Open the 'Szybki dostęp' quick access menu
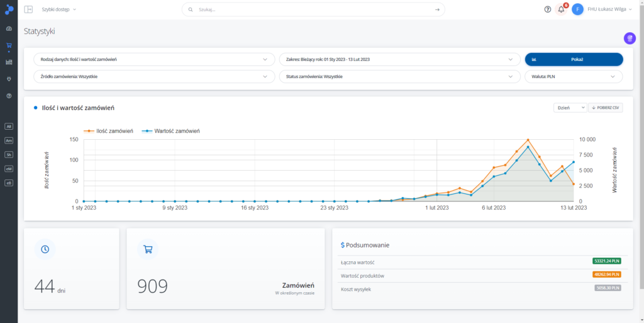The image size is (644, 323). [x=59, y=9]
